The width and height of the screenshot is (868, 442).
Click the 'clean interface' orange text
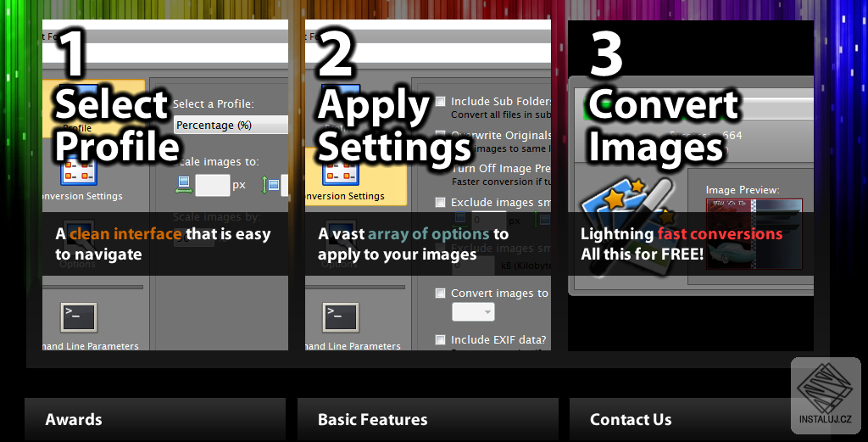(125, 234)
